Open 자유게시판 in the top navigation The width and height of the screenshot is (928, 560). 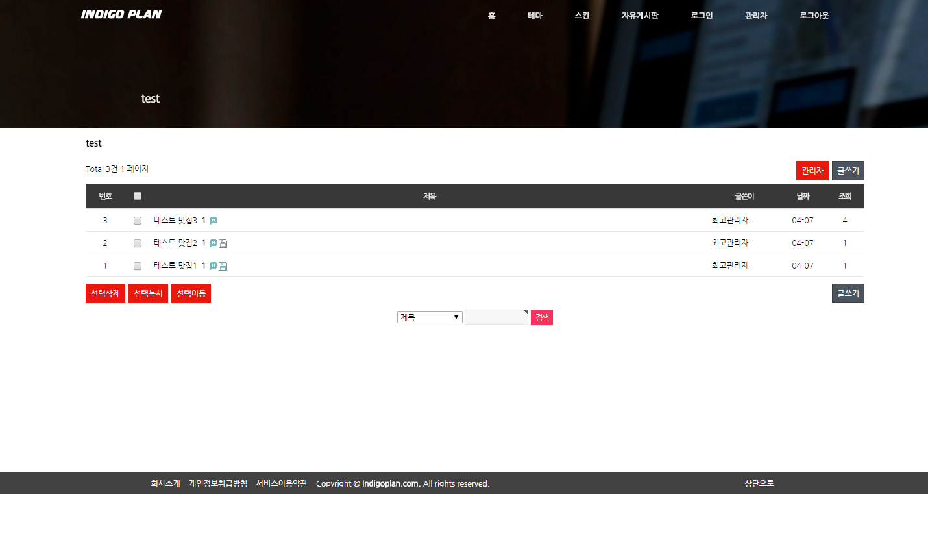(x=640, y=16)
